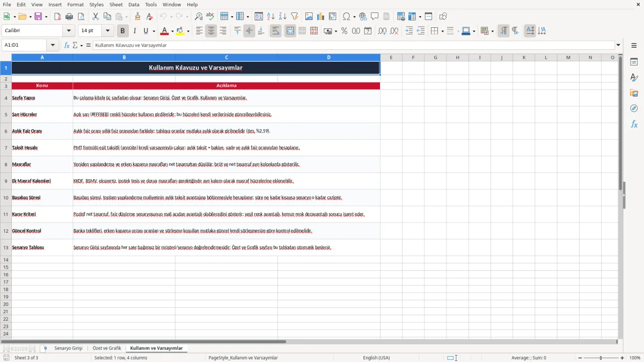Screen dimensions: 644x362
Task: Expand the Borders dropdown arrow
Action: pyautogui.click(x=442, y=31)
